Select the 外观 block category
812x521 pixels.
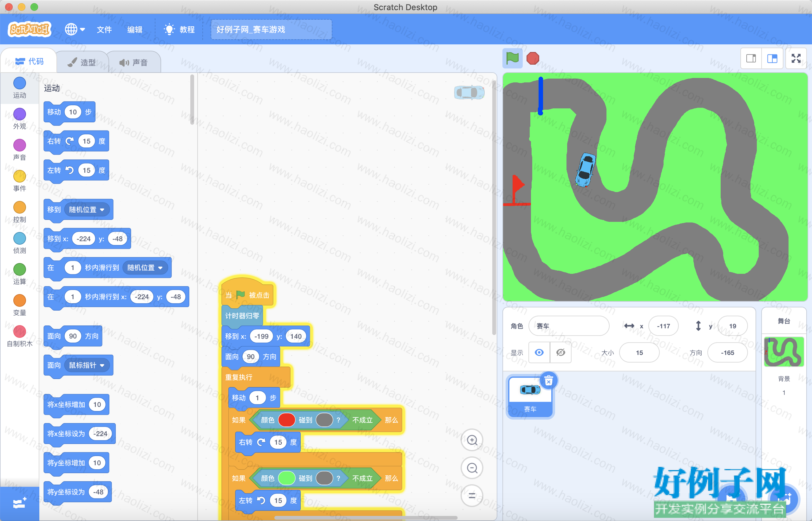pos(19,119)
